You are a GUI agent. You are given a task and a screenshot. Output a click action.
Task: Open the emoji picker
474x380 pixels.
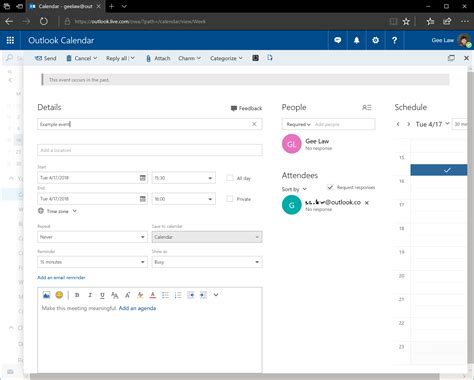(x=59, y=295)
